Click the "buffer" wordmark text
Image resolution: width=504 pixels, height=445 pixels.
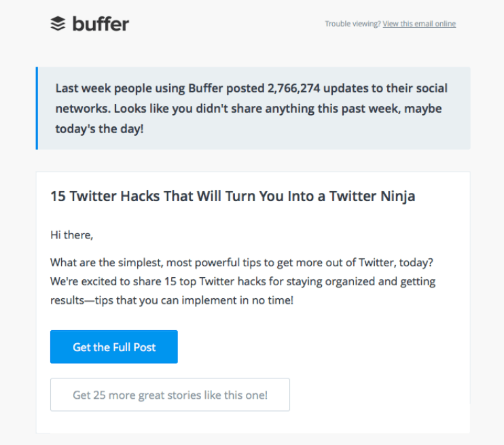[x=101, y=24]
